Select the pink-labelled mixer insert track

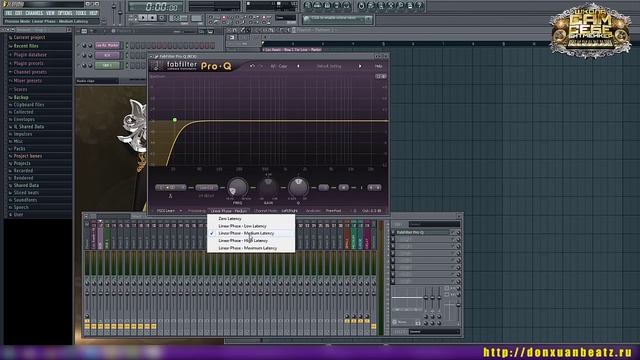[100, 237]
